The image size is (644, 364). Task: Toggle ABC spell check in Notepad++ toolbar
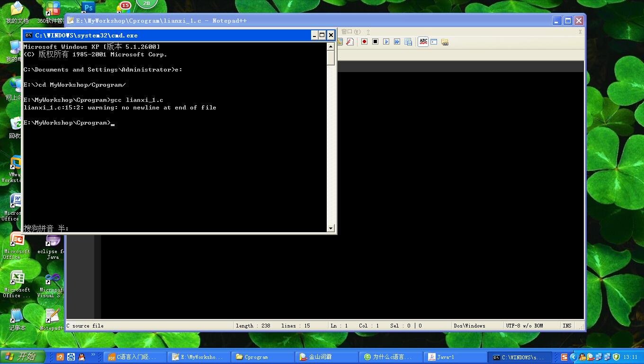[423, 42]
